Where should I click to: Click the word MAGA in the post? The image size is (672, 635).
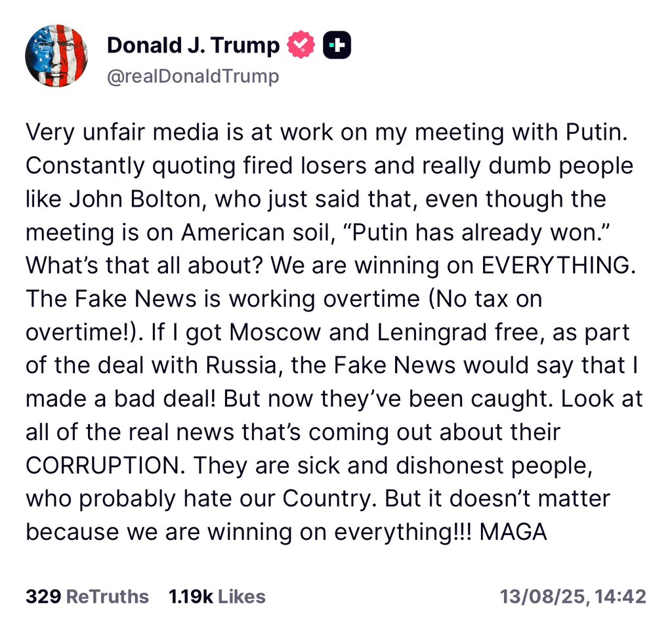tap(514, 532)
